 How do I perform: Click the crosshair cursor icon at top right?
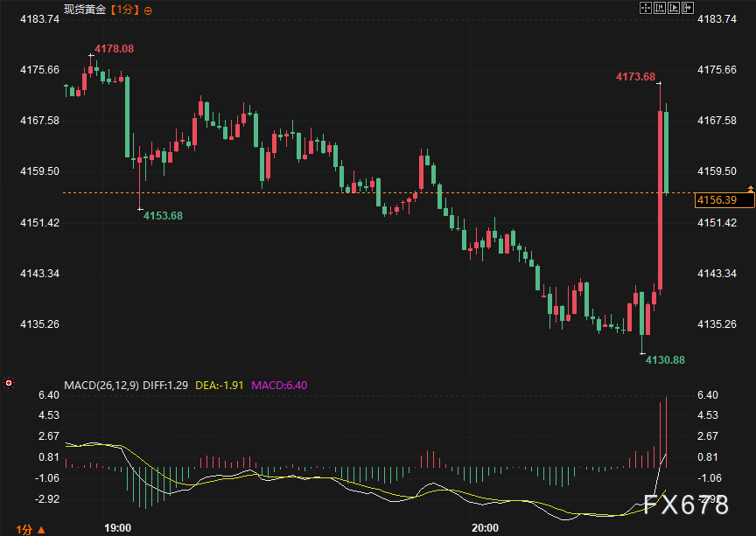(645, 8)
